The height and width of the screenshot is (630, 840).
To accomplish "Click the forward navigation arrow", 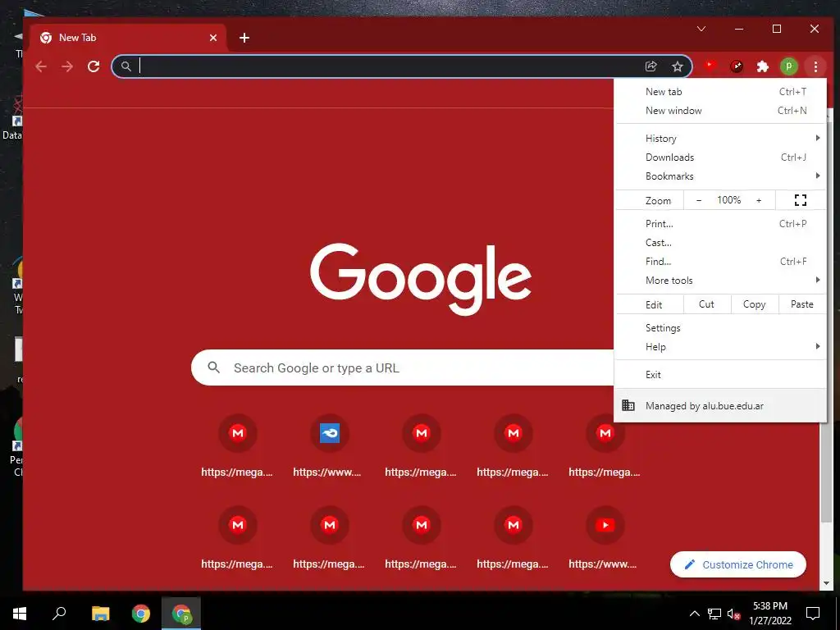I will tap(67, 66).
